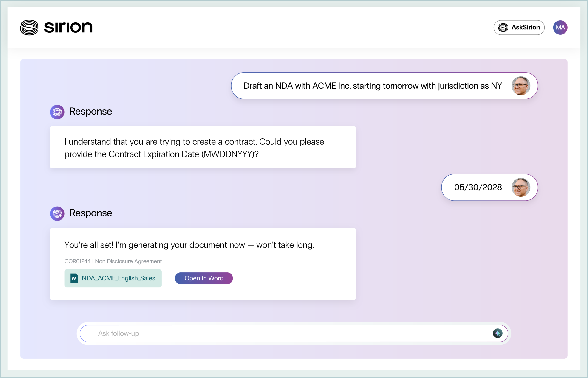Click the Sirion icon beside the first Response label
This screenshot has width=588, height=378.
tap(57, 112)
